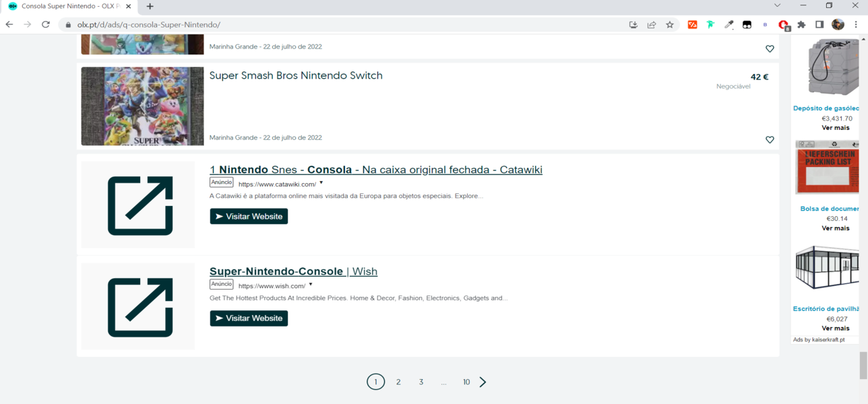
Task: Click Super Smash Bros listing photo
Action: click(142, 106)
